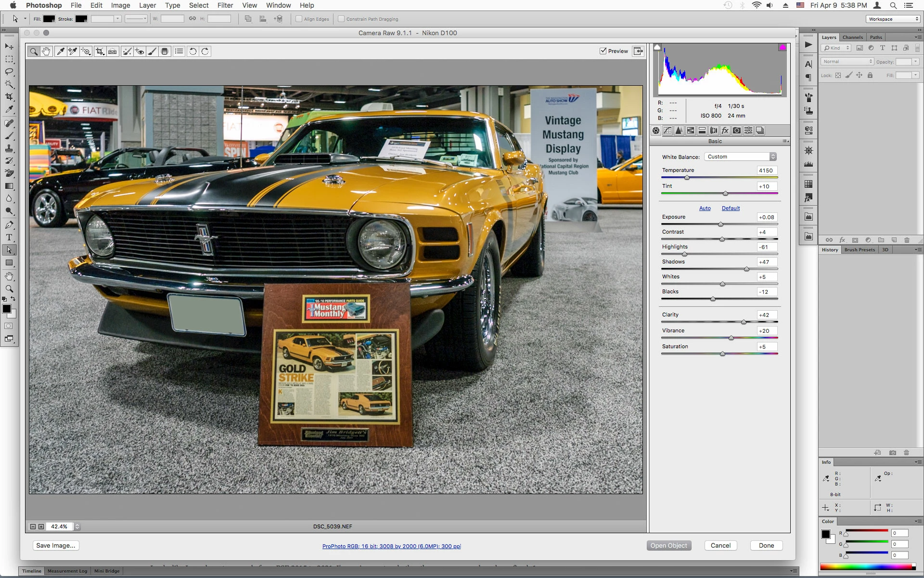The width and height of the screenshot is (924, 578).
Task: Choose the Straighten level tool
Action: coord(112,52)
